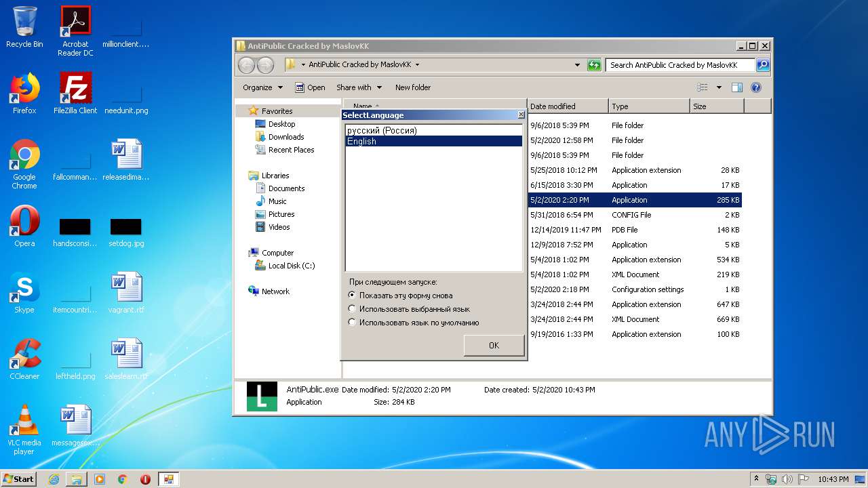Close the SelectLanguage dialog
This screenshot has width=868, height=488.
point(521,115)
